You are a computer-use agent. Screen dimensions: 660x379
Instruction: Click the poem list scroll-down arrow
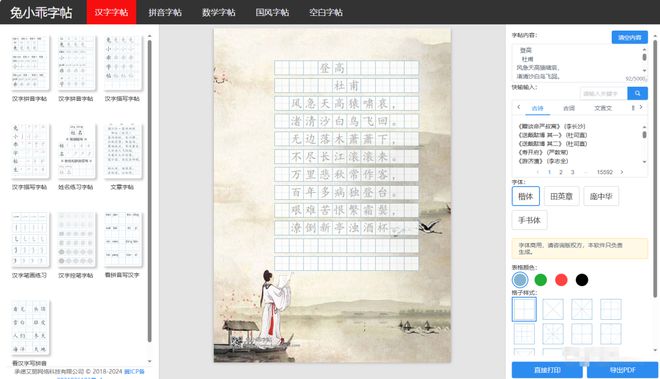pyautogui.click(x=644, y=162)
